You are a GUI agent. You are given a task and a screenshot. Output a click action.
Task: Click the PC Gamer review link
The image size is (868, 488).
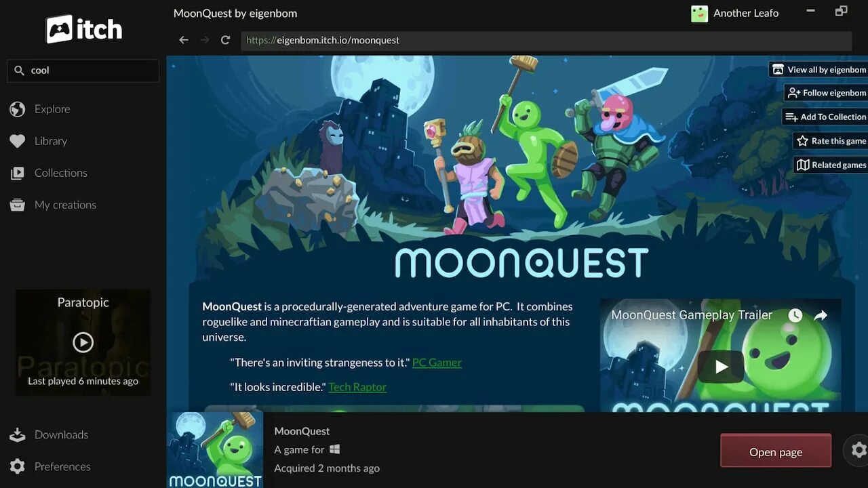pos(437,363)
